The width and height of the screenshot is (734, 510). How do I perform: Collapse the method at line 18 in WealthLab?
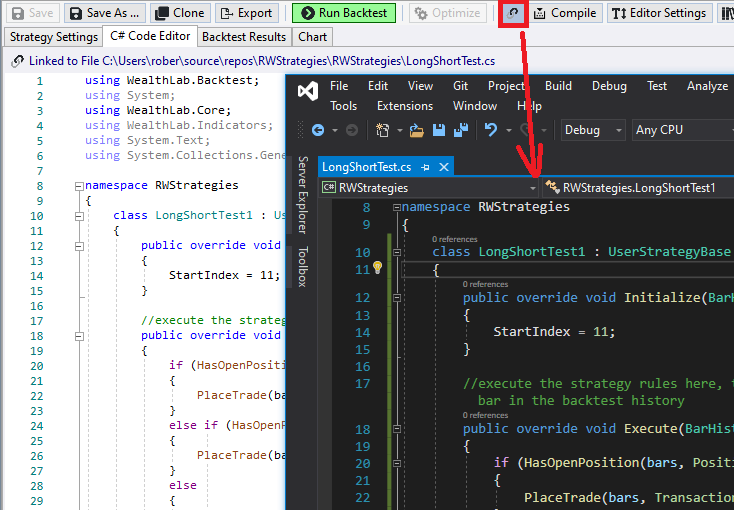(x=79, y=336)
